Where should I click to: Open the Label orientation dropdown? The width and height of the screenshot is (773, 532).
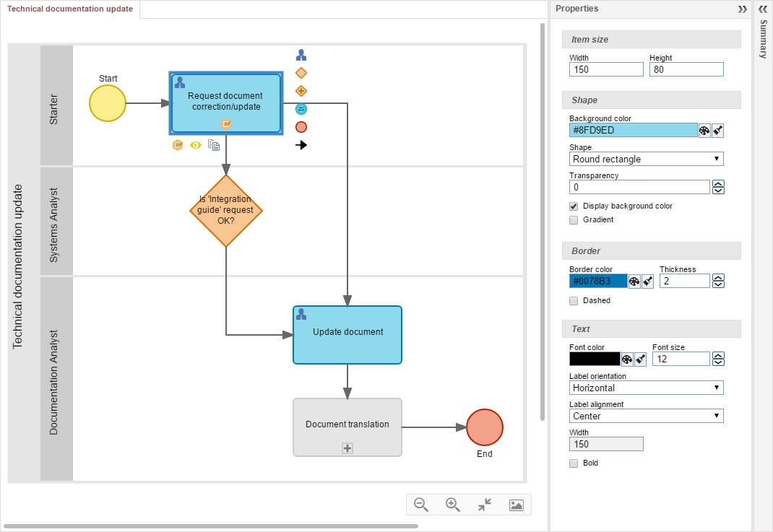[x=647, y=388]
